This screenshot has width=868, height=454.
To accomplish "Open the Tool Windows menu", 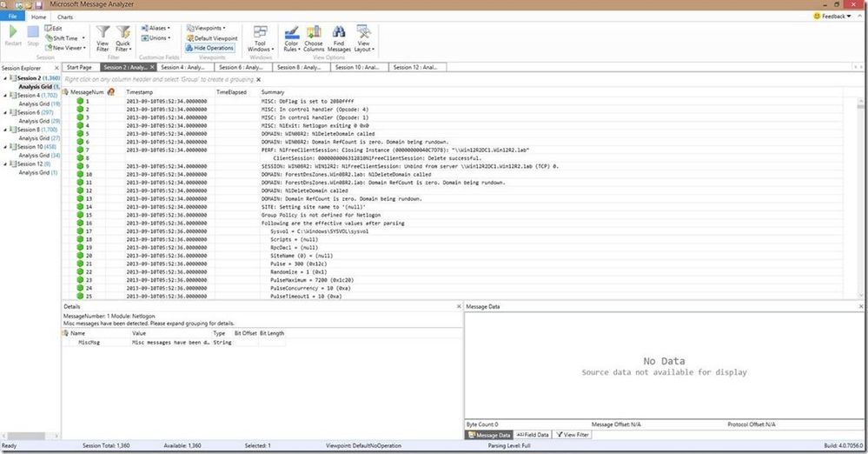I will click(260, 38).
